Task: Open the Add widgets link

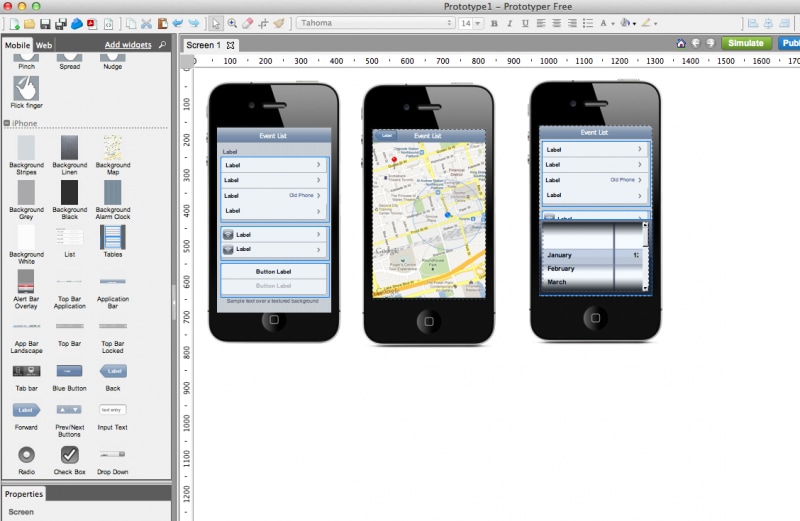Action: click(128, 45)
